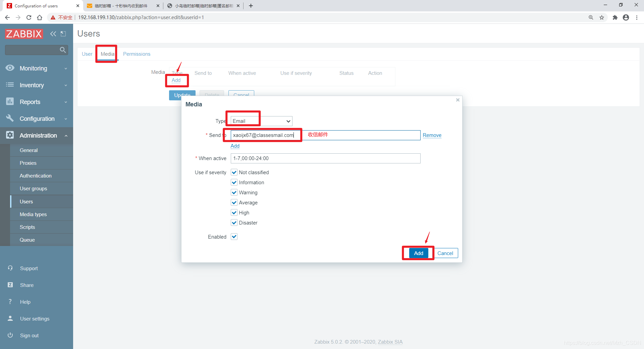
Task: Click the When active field
Action: point(325,158)
